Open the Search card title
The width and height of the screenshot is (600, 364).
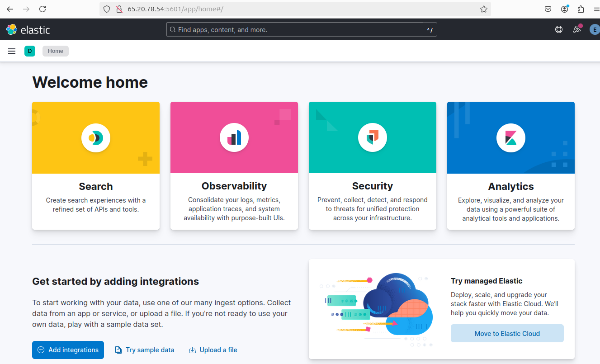coord(96,186)
